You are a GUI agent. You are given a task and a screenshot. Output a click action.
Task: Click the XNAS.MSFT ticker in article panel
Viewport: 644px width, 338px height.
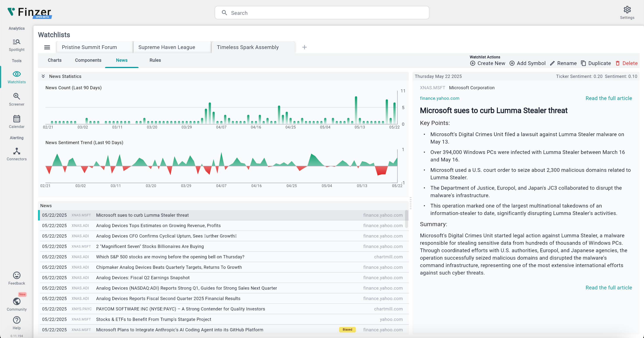(432, 88)
